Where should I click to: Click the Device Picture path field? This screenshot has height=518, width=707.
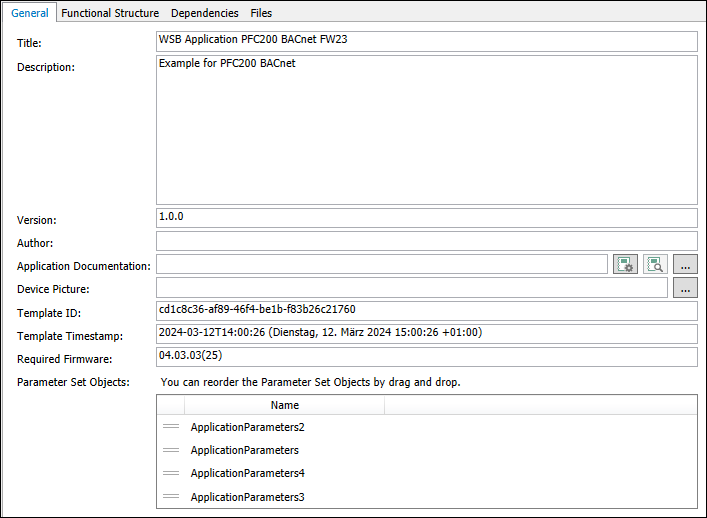[x=412, y=288]
